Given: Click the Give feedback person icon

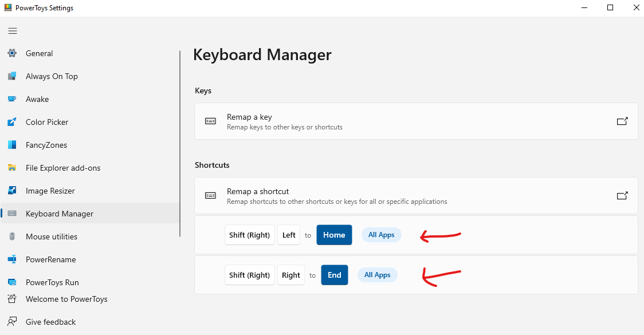Looking at the screenshot, I should [13, 321].
